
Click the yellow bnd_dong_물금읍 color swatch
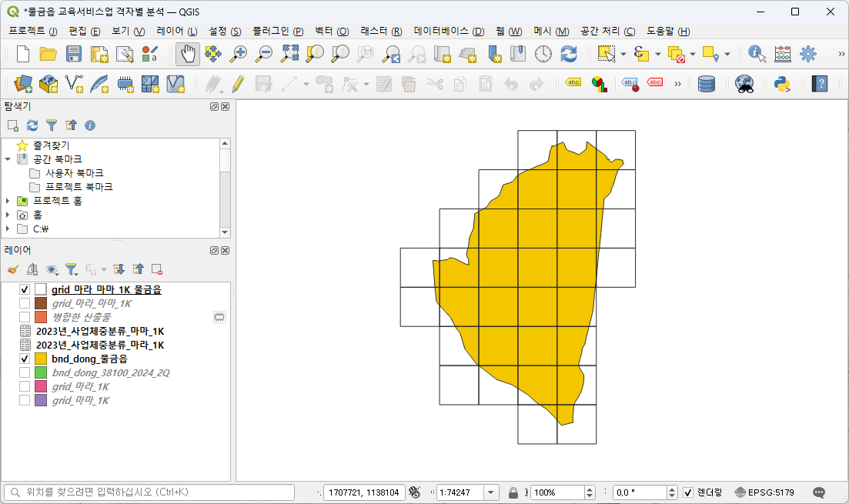(41, 359)
